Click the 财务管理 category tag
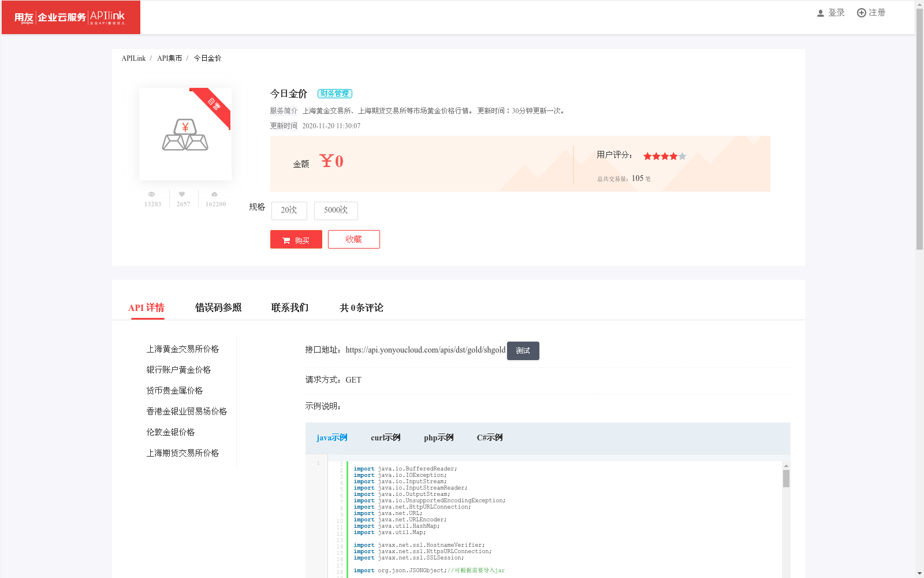The width and height of the screenshot is (924, 578). click(335, 94)
